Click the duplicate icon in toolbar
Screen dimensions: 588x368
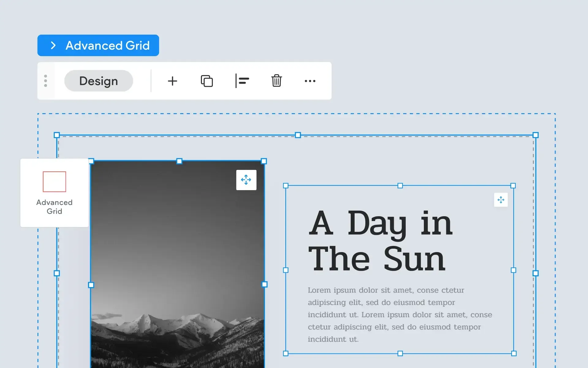coord(207,81)
